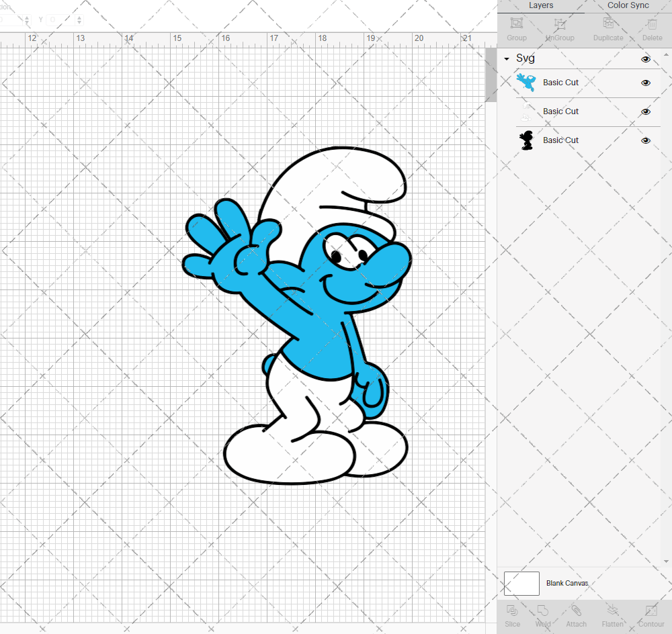Hide the black Basic Cut silhouette layer
The width and height of the screenshot is (672, 634).
pos(646,140)
